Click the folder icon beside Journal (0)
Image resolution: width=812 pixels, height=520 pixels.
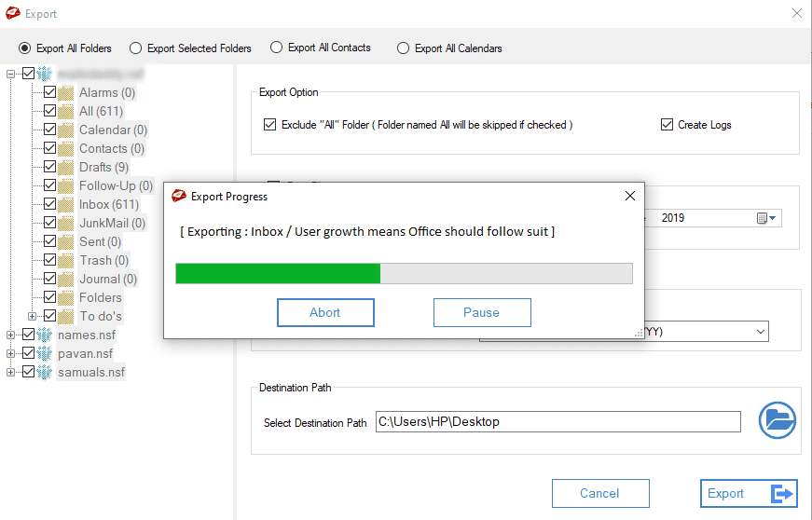[66, 279]
